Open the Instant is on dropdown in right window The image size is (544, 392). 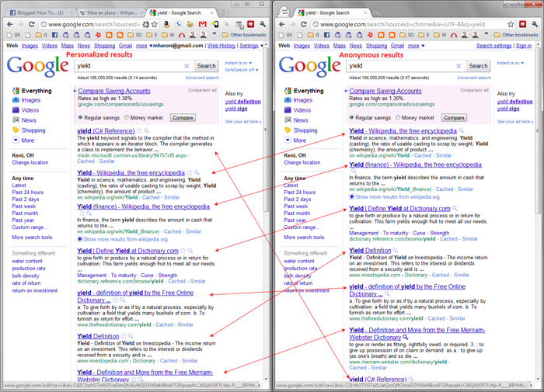coord(511,63)
